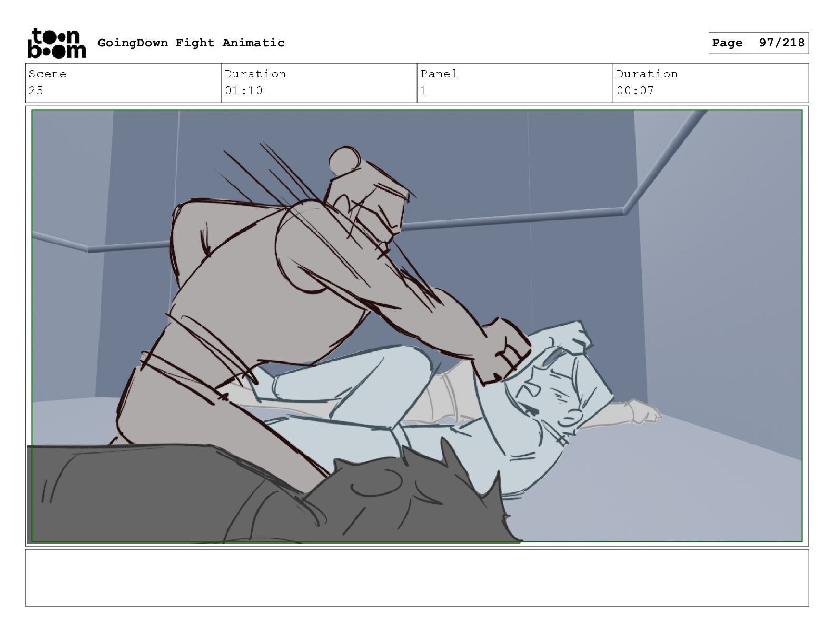The width and height of the screenshot is (834, 644).
Task: Click the Page 97/218 box
Action: click(x=758, y=43)
